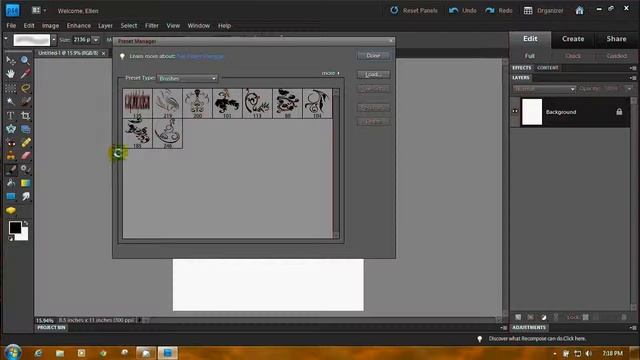Select the Zoom magnifier tool
The image size is (640, 360).
point(25,61)
